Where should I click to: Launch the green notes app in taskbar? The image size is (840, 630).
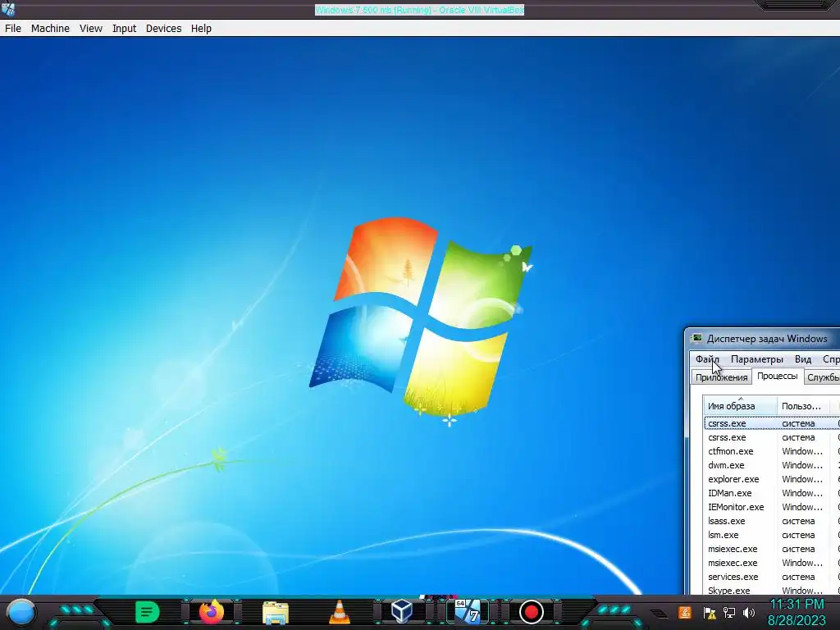coord(147,612)
